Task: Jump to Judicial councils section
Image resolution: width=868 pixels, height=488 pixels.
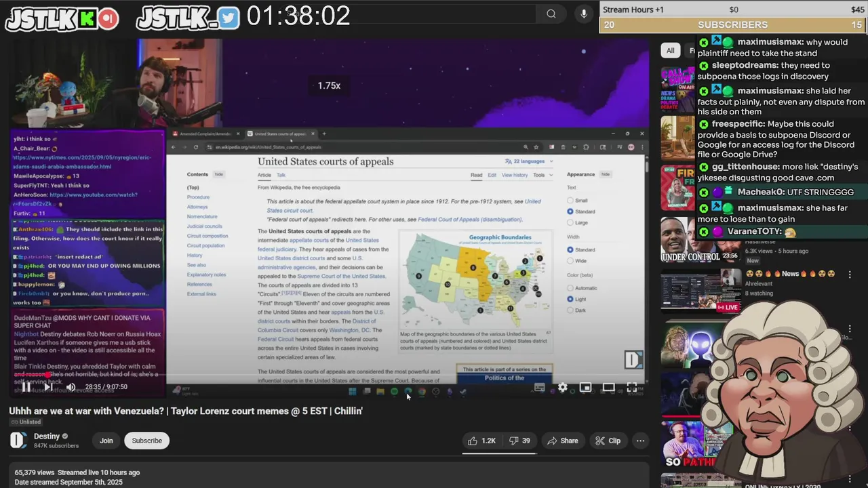Action: click(204, 226)
